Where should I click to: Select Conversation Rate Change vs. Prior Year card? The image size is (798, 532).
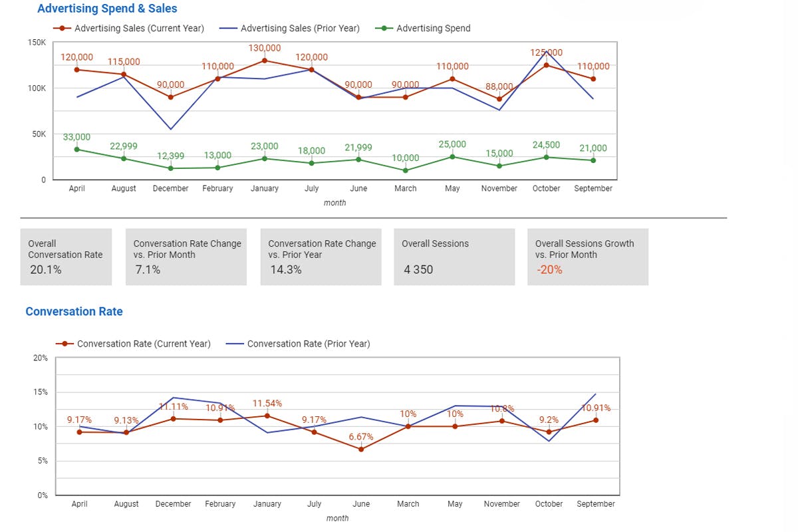click(321, 257)
